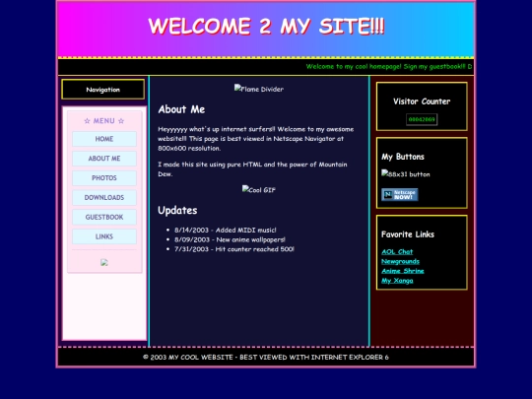Click the My Buttons heading
The width and height of the screenshot is (532, 399).
[x=403, y=157]
